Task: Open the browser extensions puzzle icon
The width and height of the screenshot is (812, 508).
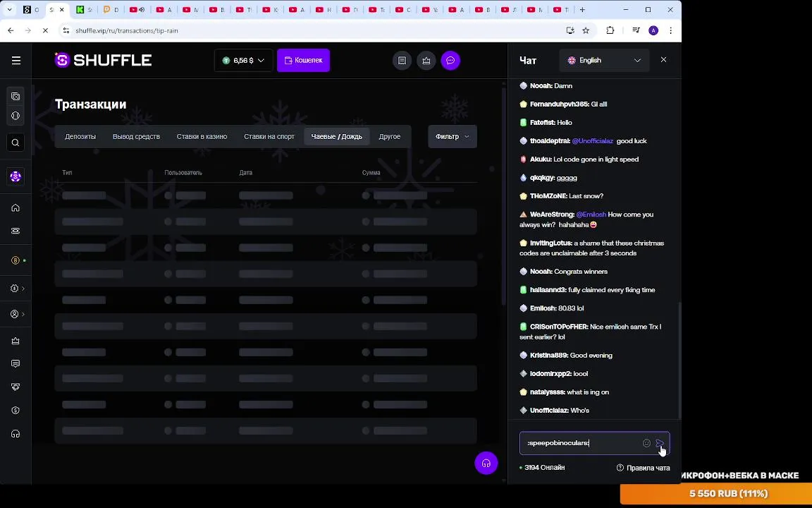Action: (x=610, y=30)
